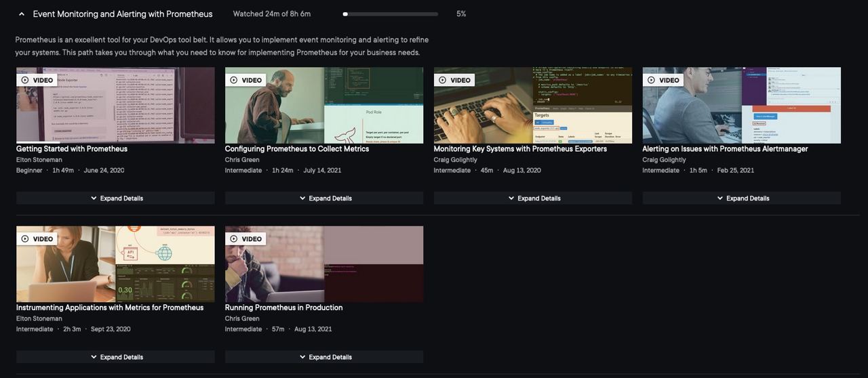Viewport: 868px width, 378px height.
Task: Open Getting Started with Prometheus thumbnail
Action: coord(115,105)
